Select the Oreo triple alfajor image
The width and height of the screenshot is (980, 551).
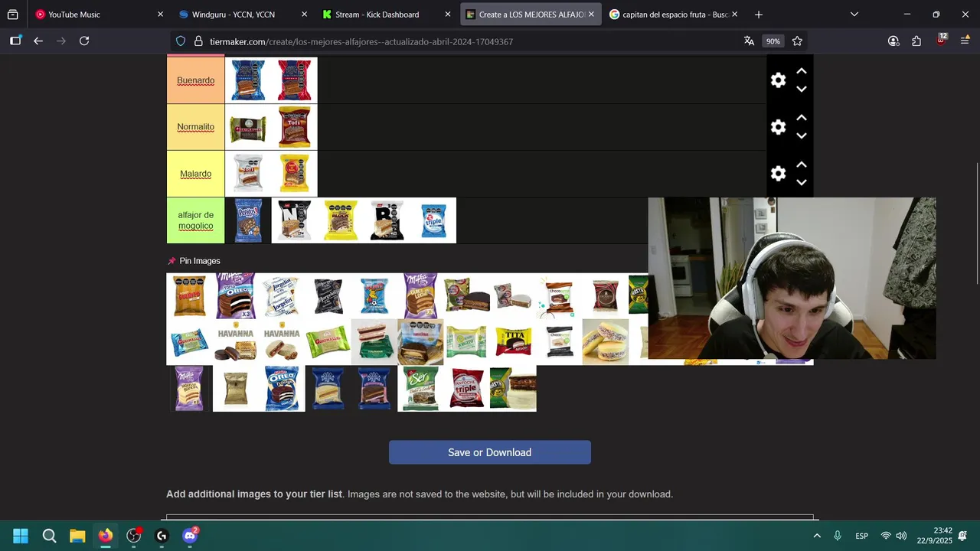tap(282, 389)
